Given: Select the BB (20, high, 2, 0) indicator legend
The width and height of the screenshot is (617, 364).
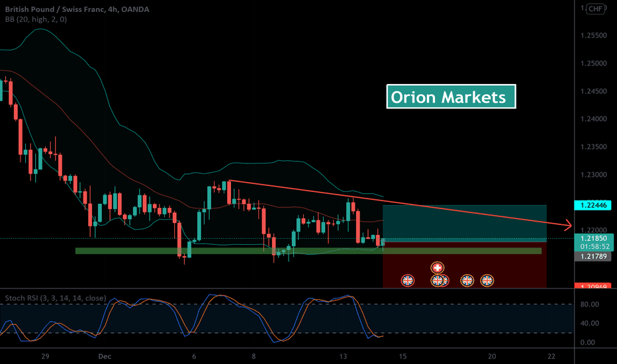Looking at the screenshot, I should pyautogui.click(x=36, y=19).
